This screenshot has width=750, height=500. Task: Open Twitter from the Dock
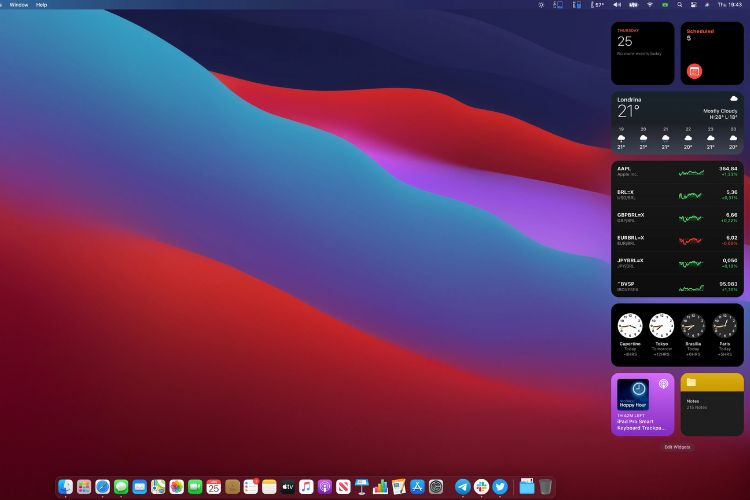click(x=500, y=487)
